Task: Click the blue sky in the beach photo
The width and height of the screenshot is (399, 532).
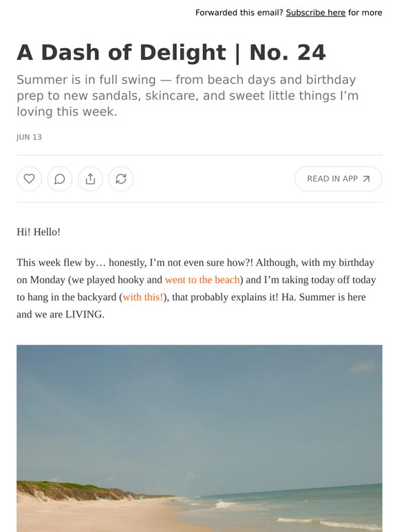Action: 199,407
